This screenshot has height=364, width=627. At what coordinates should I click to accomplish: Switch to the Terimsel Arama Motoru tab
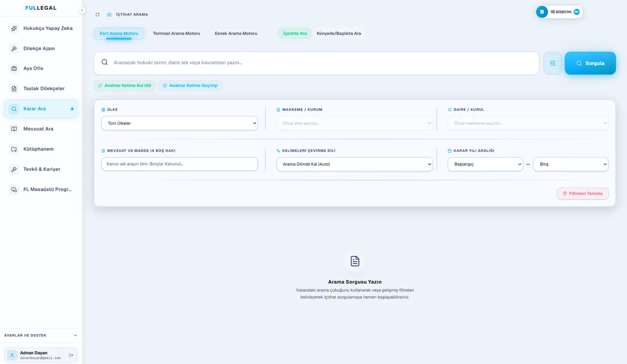click(x=176, y=33)
